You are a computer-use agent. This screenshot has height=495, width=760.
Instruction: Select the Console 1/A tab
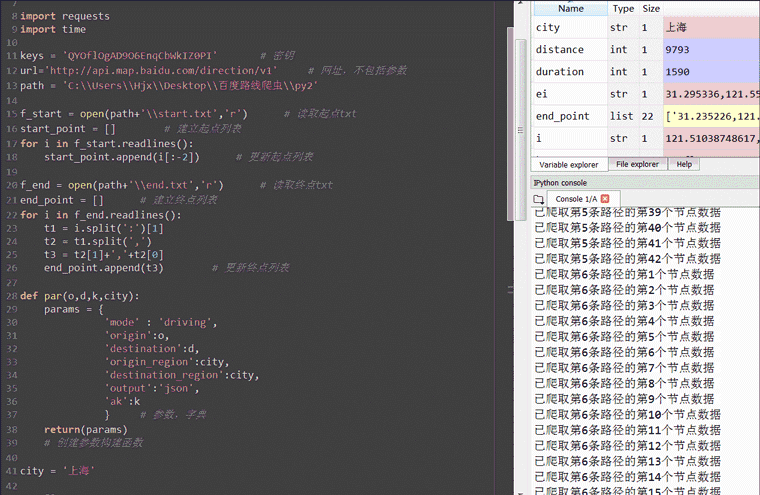coord(576,199)
